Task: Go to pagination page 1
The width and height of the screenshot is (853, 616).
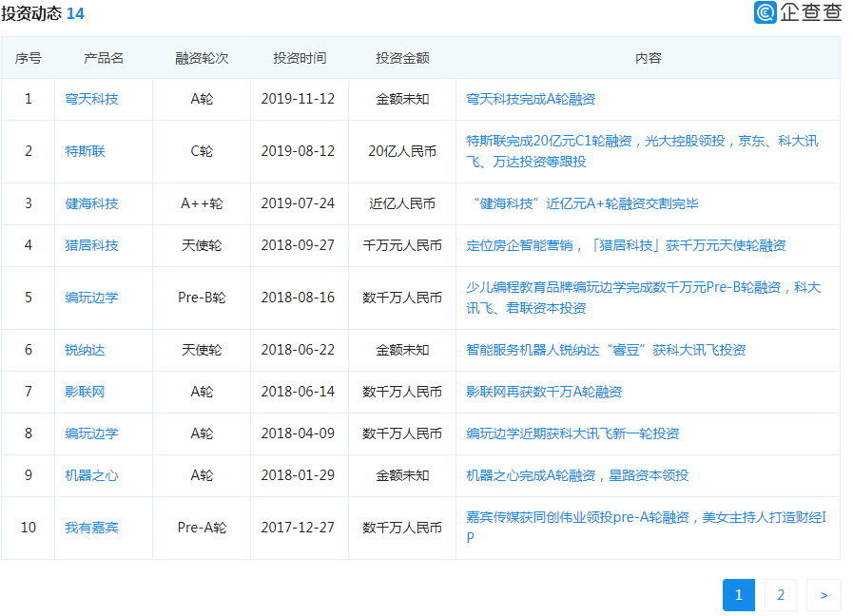Action: click(x=739, y=595)
